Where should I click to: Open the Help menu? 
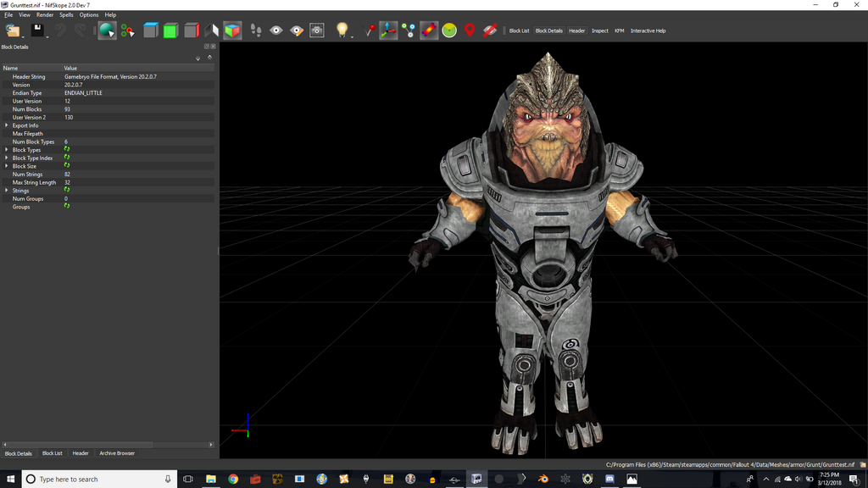click(110, 15)
